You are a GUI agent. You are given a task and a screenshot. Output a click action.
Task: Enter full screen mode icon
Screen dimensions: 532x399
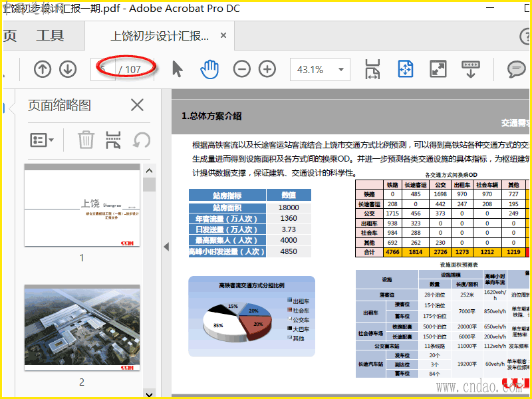coord(438,69)
